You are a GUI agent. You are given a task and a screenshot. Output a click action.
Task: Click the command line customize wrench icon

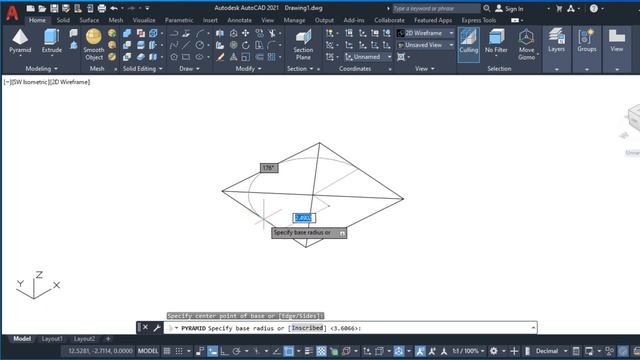click(157, 328)
